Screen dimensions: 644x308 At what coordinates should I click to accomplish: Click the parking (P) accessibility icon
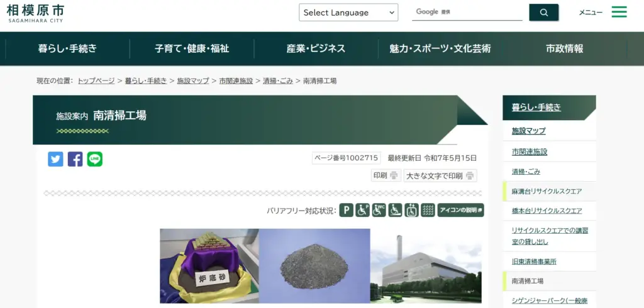click(347, 211)
